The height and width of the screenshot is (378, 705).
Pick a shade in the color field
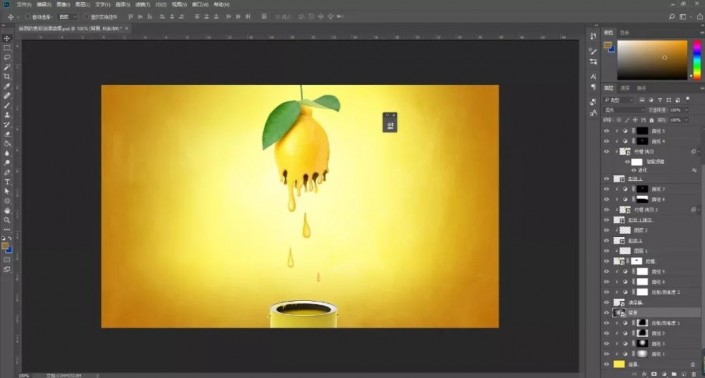[x=652, y=60]
